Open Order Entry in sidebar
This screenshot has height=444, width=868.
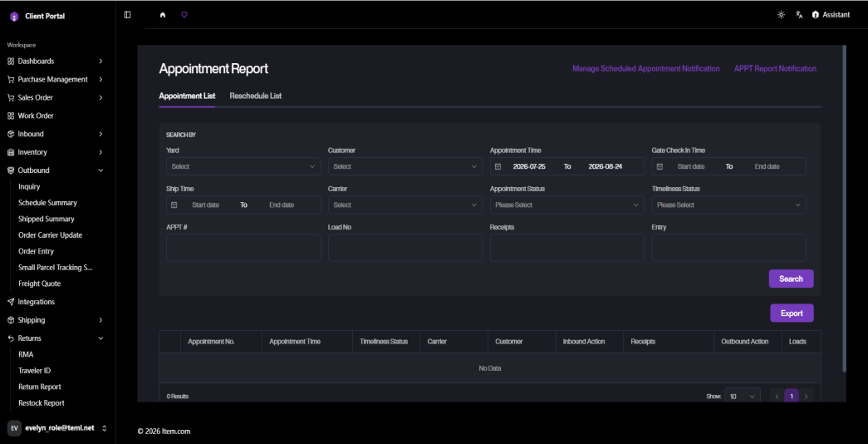(36, 251)
